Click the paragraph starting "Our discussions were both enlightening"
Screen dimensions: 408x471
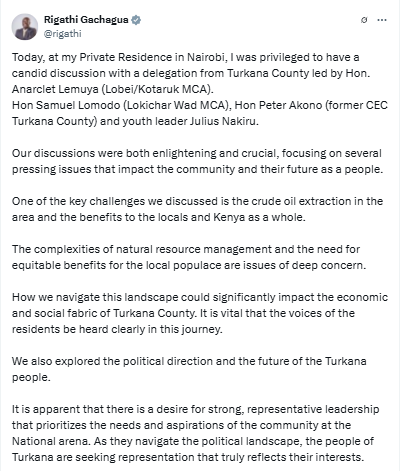click(x=197, y=161)
